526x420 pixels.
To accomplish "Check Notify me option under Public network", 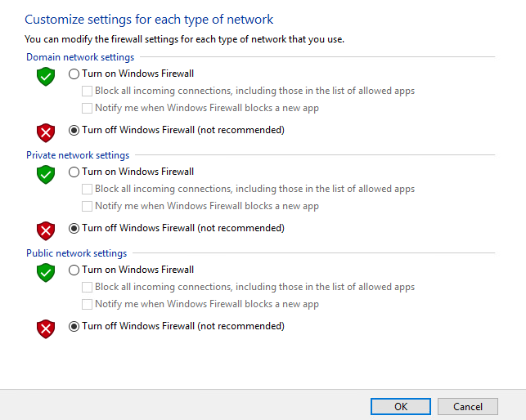I will tap(87, 304).
